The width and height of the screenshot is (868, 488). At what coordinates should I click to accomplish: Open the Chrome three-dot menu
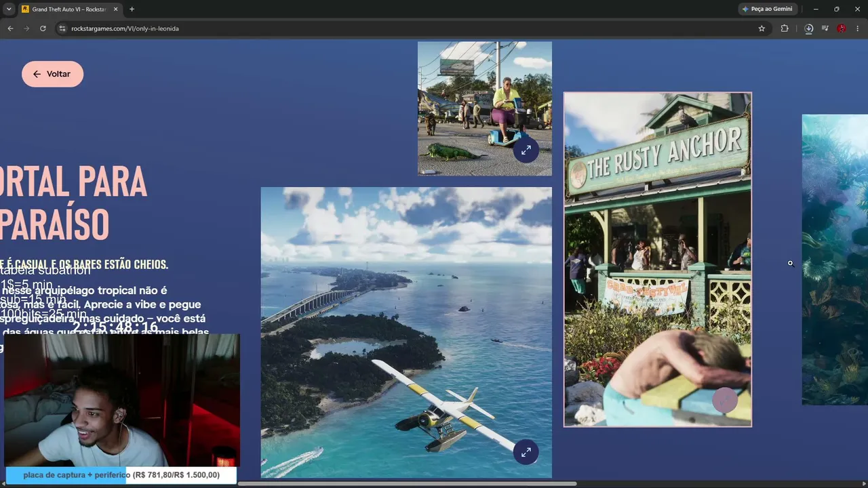click(858, 28)
